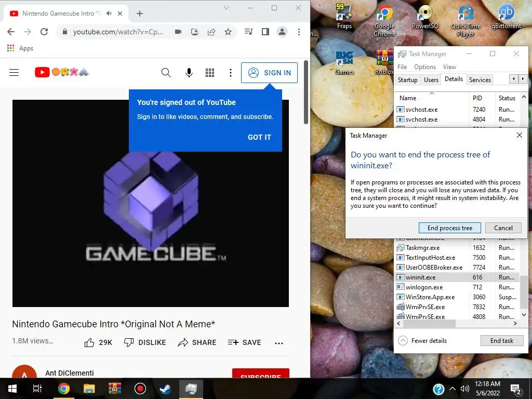
Task: Reload the YouTube page
Action: tap(44, 32)
